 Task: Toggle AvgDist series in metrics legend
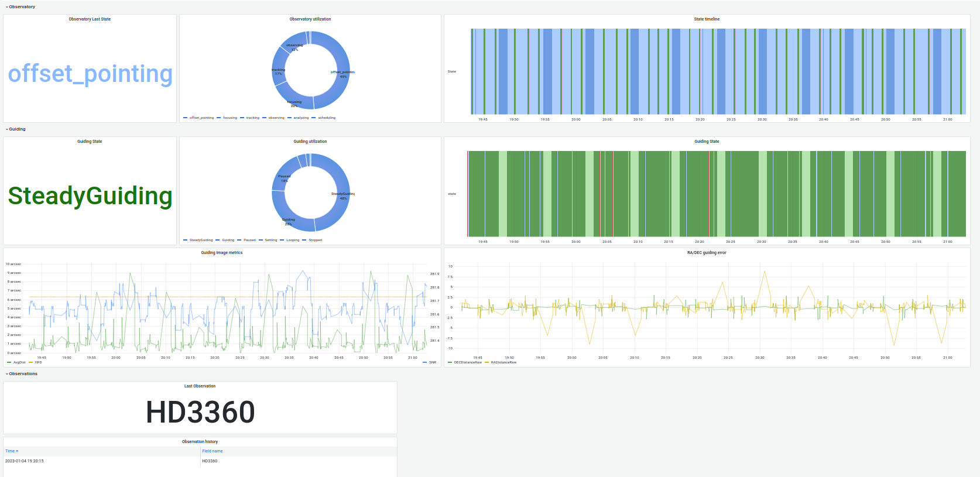(x=19, y=362)
